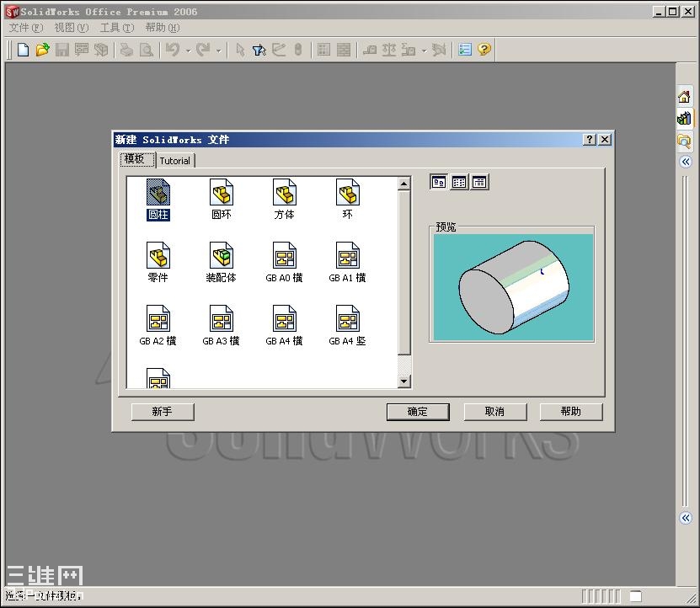Viewport: 700px width, 608px height.
Task: Select the 模板 tab
Action: [x=137, y=159]
